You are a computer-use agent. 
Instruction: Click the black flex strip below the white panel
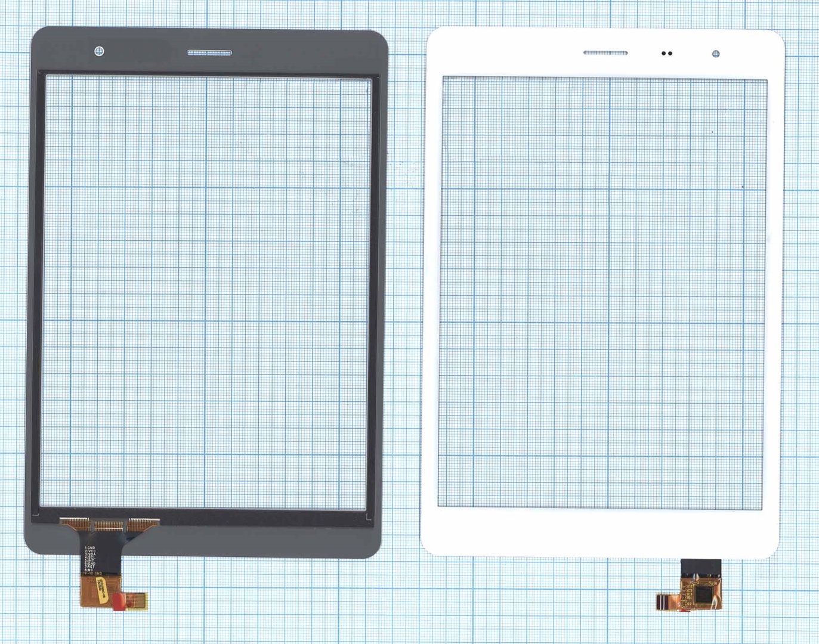point(700,567)
